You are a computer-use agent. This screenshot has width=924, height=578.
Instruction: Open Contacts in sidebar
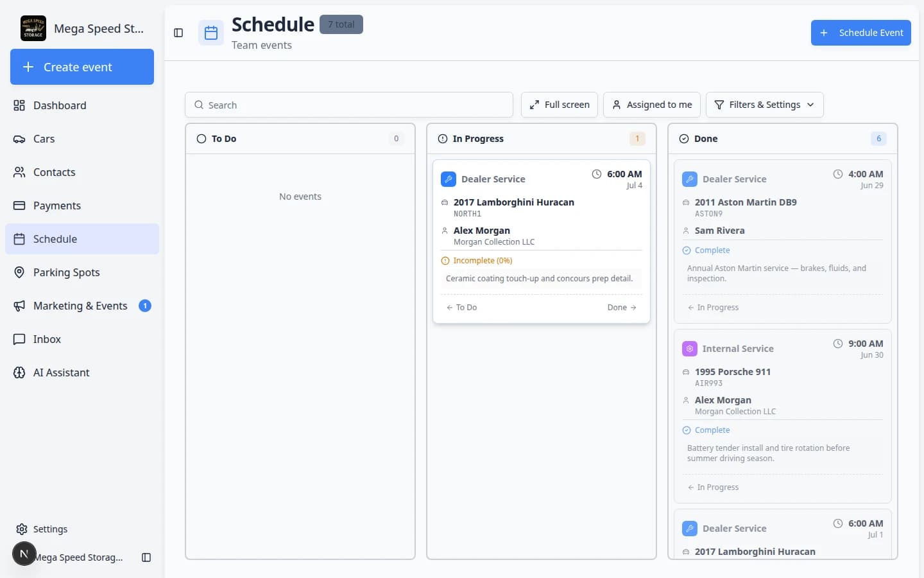(82, 172)
